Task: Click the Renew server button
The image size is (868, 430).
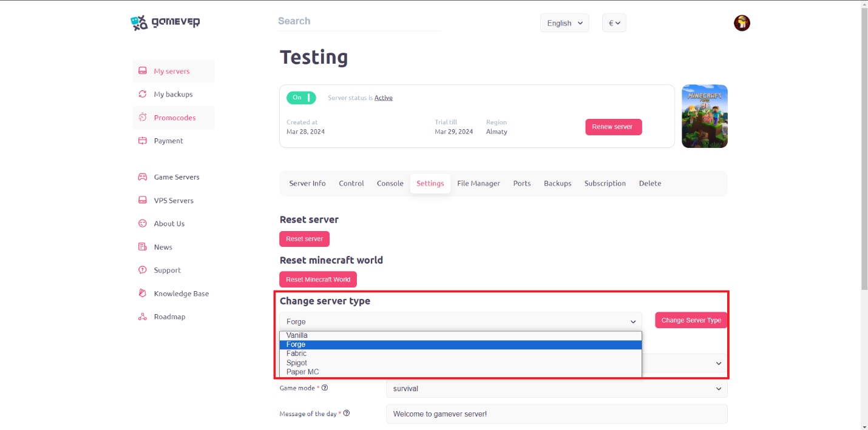Action: (614, 127)
